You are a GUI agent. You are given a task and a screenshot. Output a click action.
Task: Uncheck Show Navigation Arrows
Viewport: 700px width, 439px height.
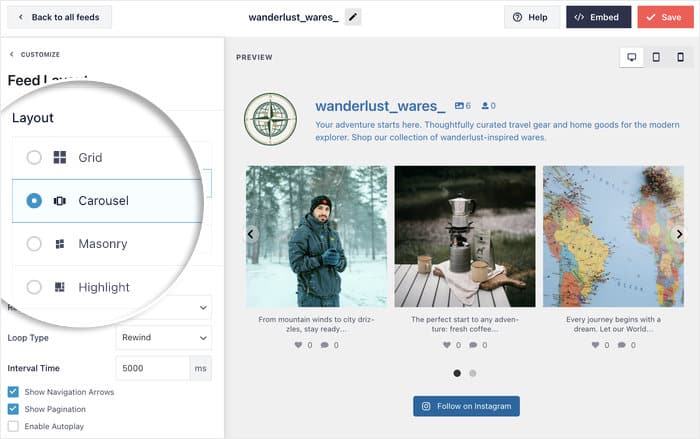point(13,392)
